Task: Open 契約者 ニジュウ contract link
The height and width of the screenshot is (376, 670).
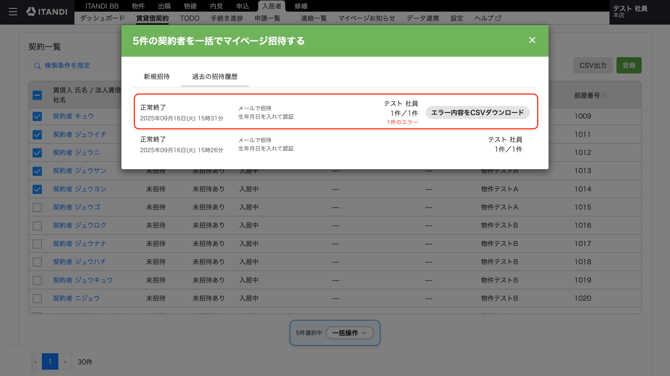Action: point(76,298)
